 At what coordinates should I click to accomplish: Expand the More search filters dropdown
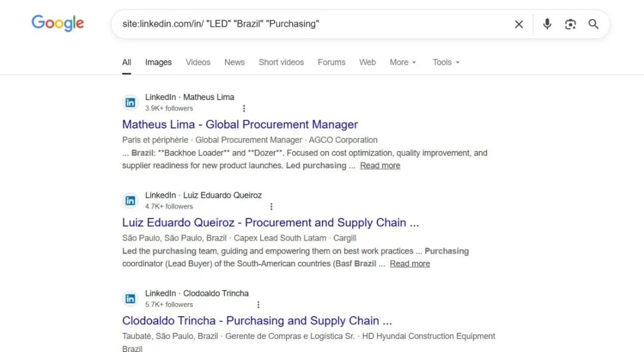403,62
